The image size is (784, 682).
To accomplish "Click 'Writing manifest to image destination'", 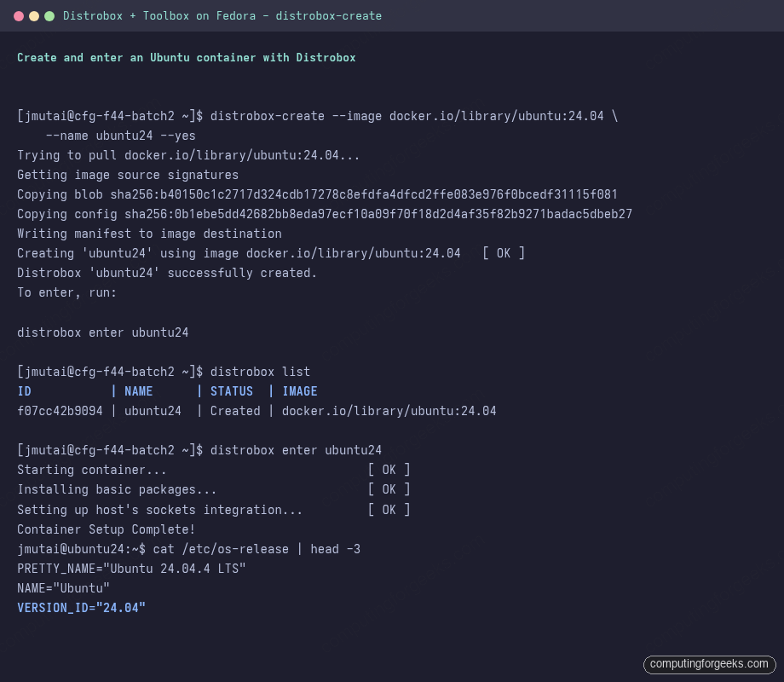I will (x=149, y=234).
